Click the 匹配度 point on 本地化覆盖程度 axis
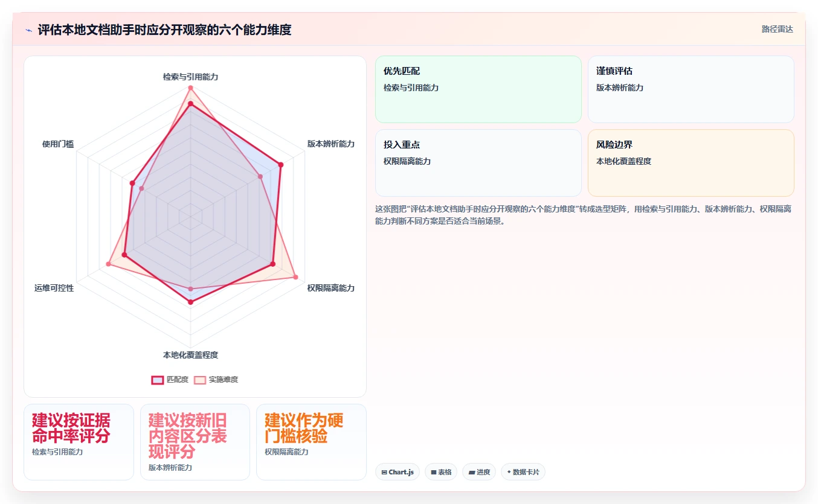The width and height of the screenshot is (818, 504). tap(190, 302)
